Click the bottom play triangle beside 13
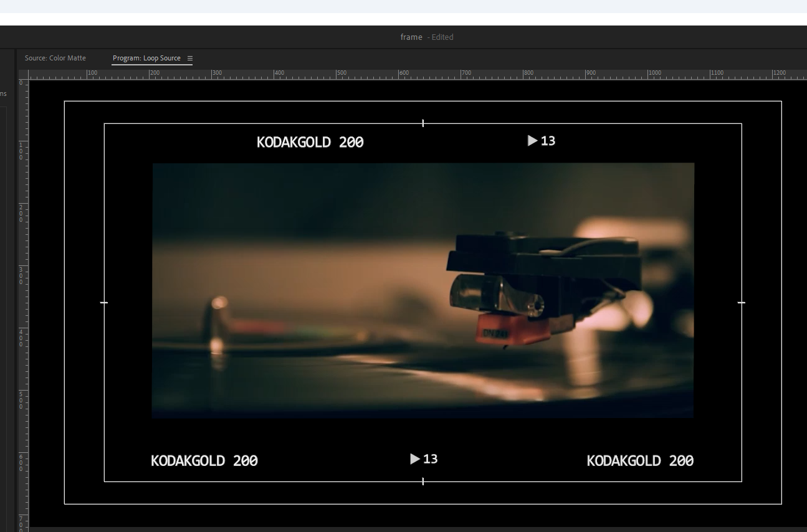The height and width of the screenshot is (532, 807). pos(414,459)
